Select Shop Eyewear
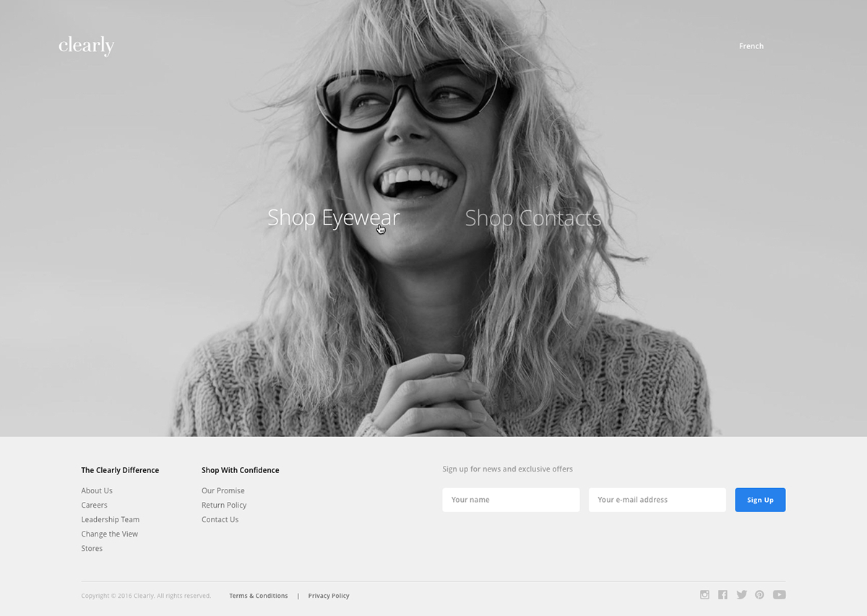Viewport: 867px width, 616px height. click(x=333, y=217)
